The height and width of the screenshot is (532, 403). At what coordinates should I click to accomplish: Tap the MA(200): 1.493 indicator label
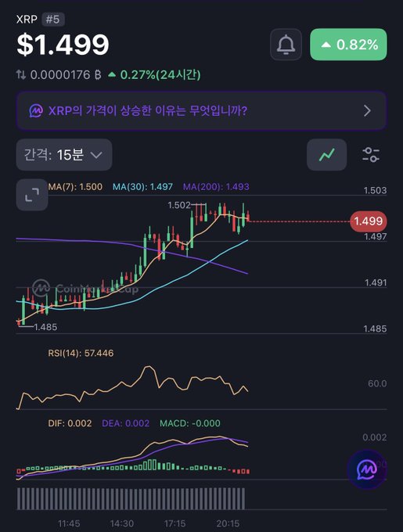216,187
